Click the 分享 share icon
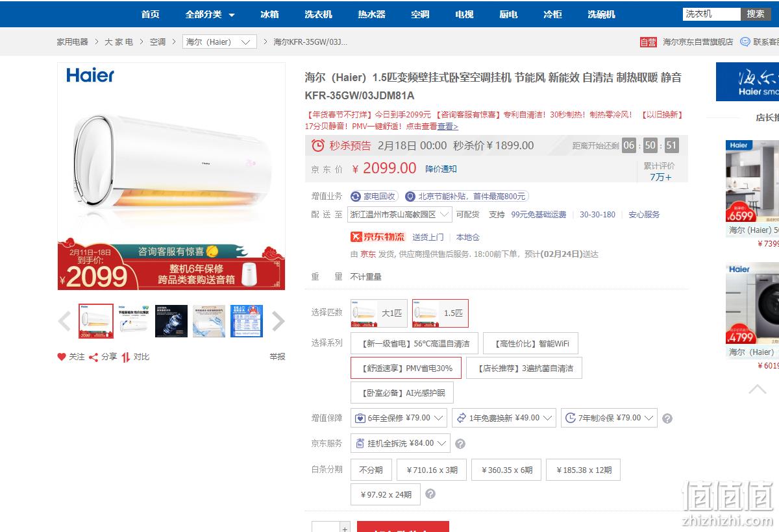This screenshot has height=532, width=779. 93,357
